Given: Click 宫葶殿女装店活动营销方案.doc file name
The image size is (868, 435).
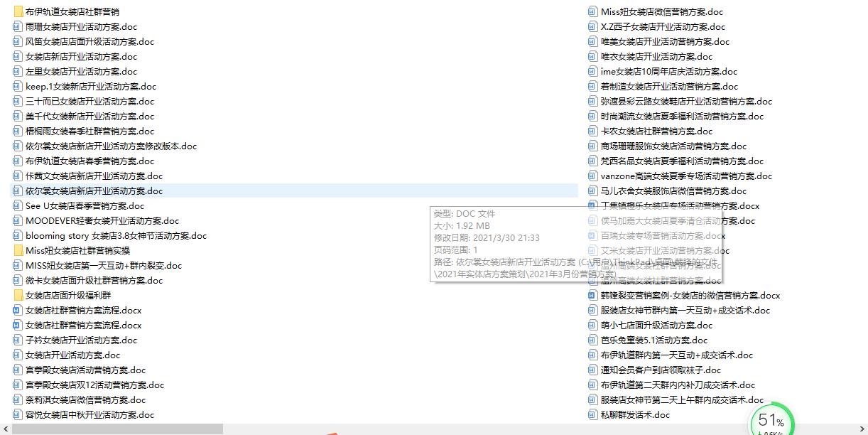Looking at the screenshot, I should click(85, 370).
